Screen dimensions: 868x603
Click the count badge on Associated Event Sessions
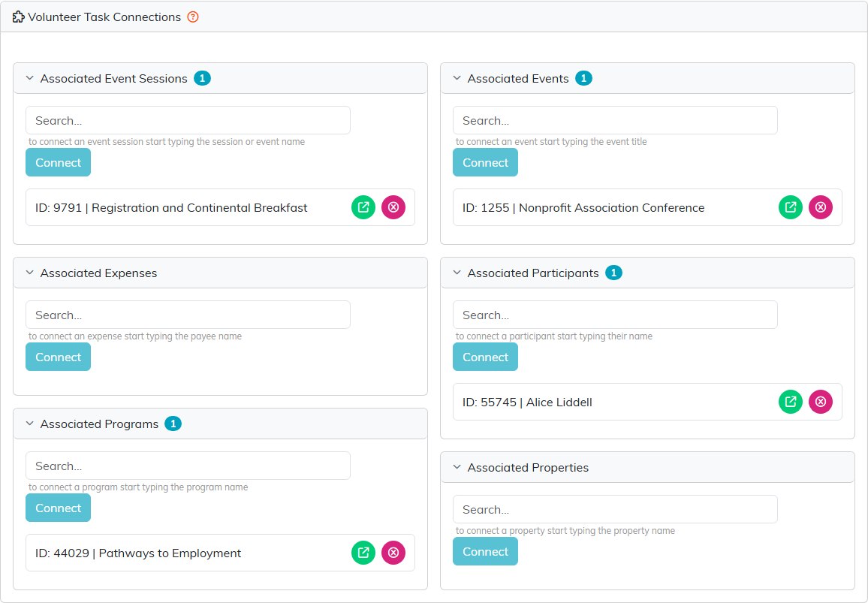coord(202,79)
